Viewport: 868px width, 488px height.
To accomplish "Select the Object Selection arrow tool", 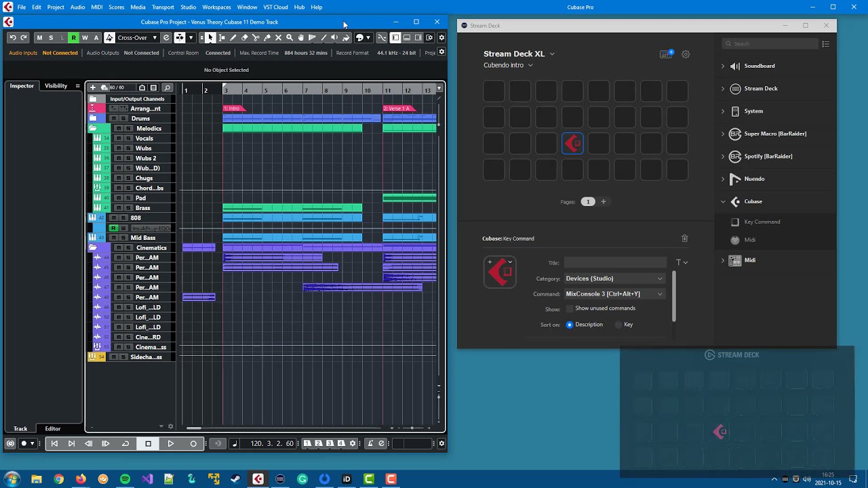I will [x=210, y=38].
